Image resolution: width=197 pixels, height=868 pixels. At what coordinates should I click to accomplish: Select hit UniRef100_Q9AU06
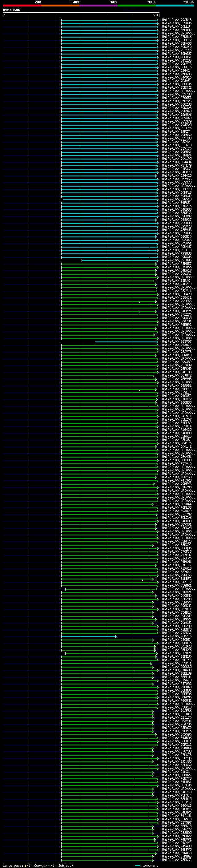click(x=177, y=115)
